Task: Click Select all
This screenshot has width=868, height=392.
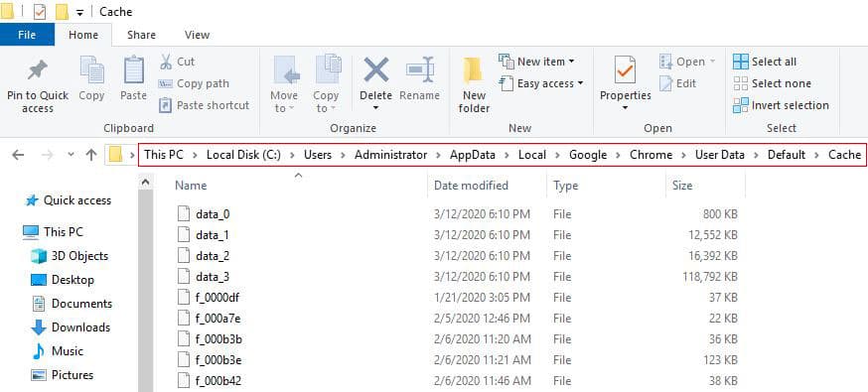Action: (x=765, y=62)
